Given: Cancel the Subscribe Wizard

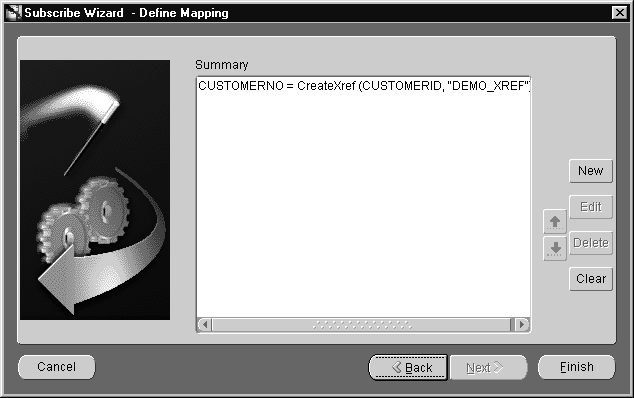Looking at the screenshot, I should 57,367.
